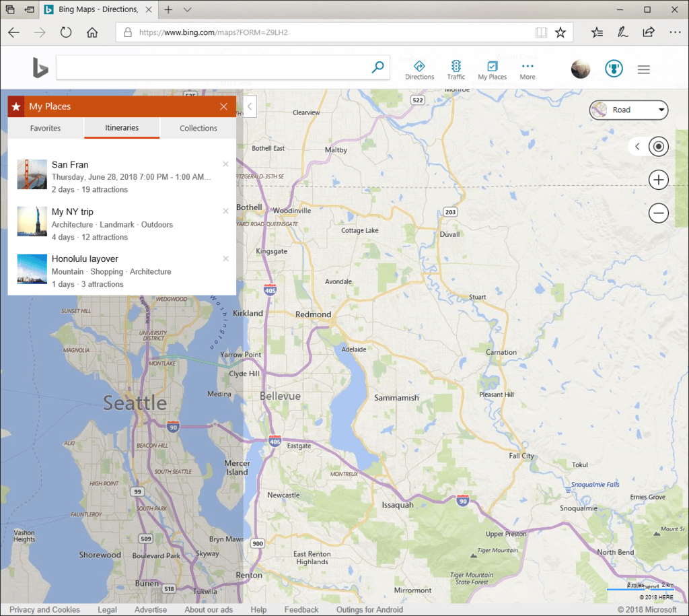Viewport: 689px width, 616px height.
Task: Open About our ads link
Action: 209,609
